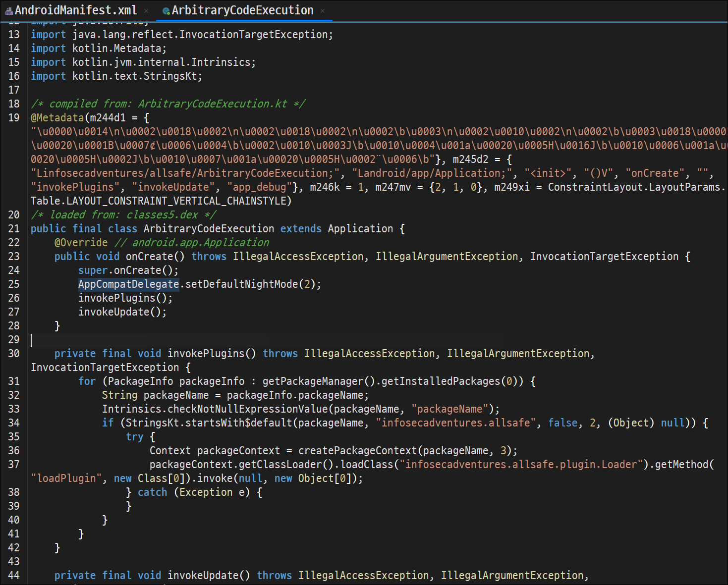Image resolution: width=728 pixels, height=585 pixels.
Task: Click the @Metadata annotation on line 19
Action: click(x=57, y=118)
